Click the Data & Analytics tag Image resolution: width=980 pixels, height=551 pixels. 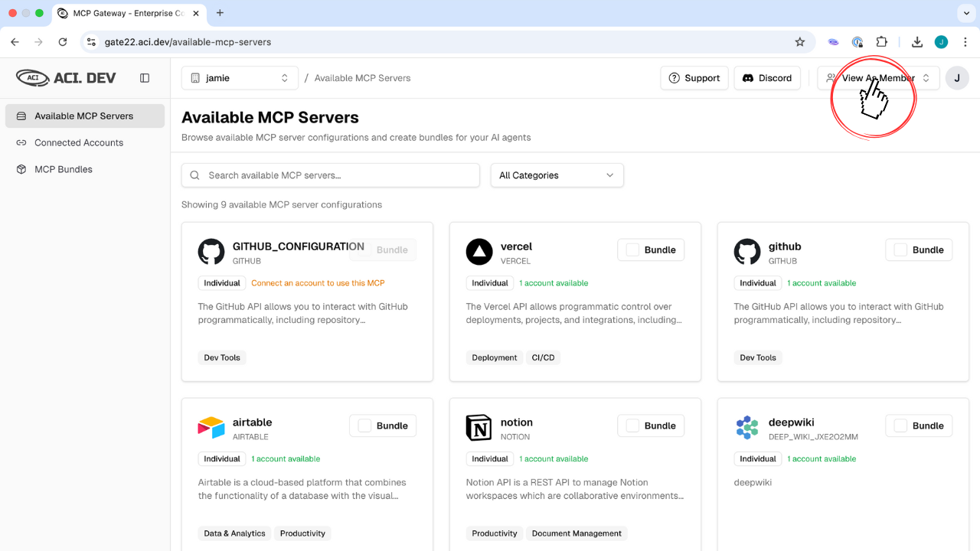pyautogui.click(x=234, y=533)
